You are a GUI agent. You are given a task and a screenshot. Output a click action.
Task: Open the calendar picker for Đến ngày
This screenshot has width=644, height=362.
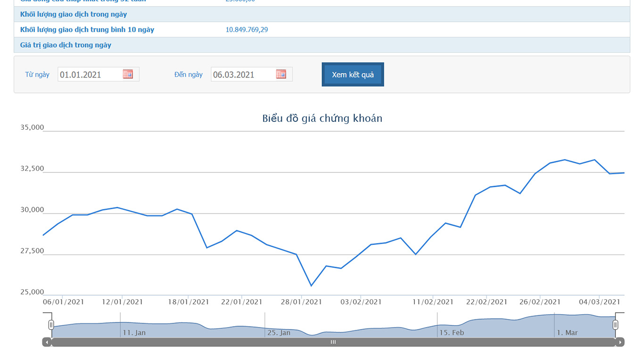click(x=281, y=74)
